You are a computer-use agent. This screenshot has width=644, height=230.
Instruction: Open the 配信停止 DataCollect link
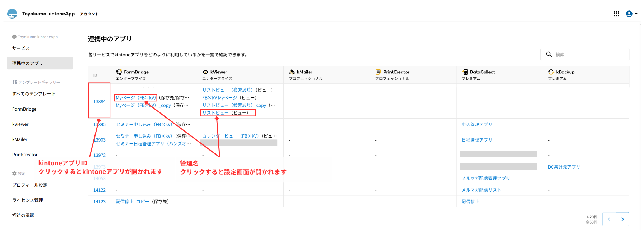click(x=470, y=202)
